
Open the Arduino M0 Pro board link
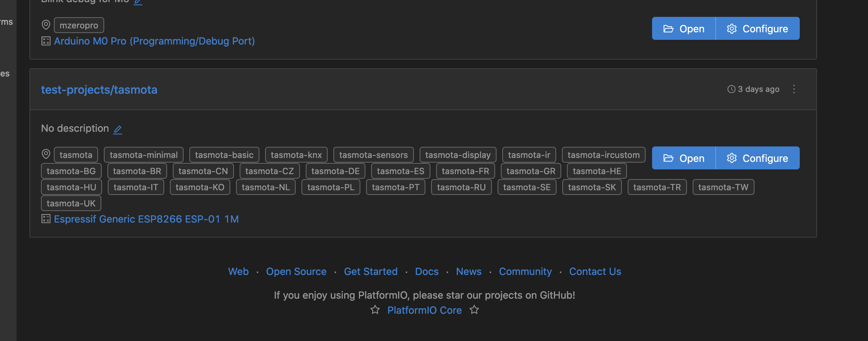[154, 41]
